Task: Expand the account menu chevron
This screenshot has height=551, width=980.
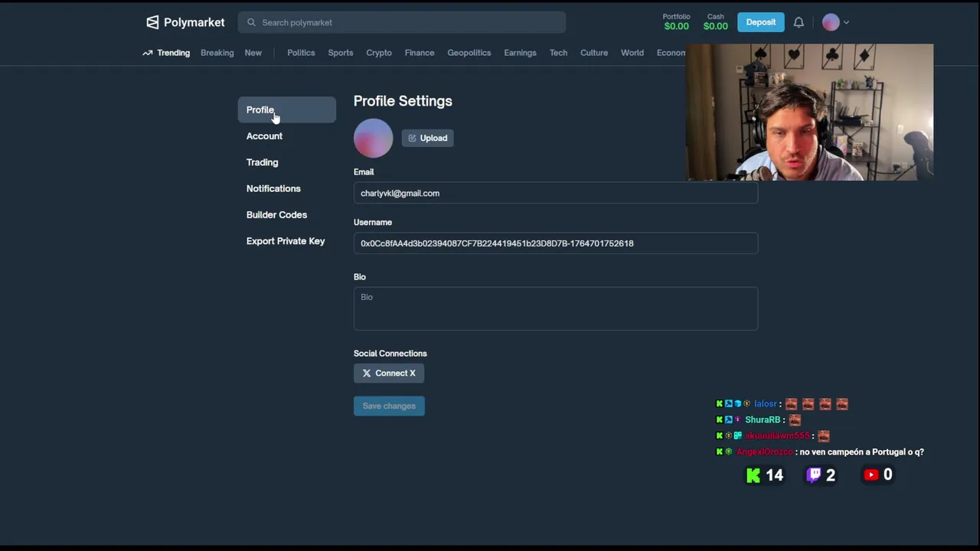Action: [x=846, y=23]
